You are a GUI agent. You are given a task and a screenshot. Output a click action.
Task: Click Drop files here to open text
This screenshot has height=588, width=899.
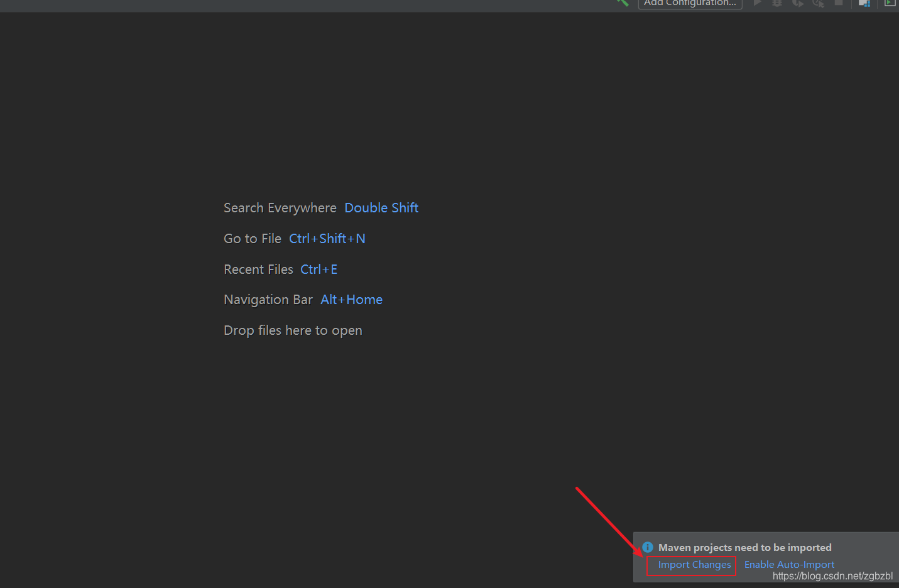point(293,330)
